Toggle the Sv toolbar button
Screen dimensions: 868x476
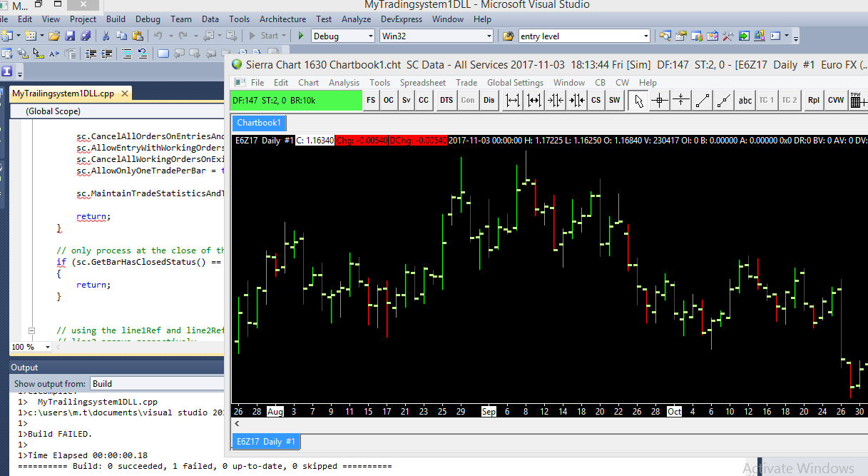pyautogui.click(x=406, y=101)
